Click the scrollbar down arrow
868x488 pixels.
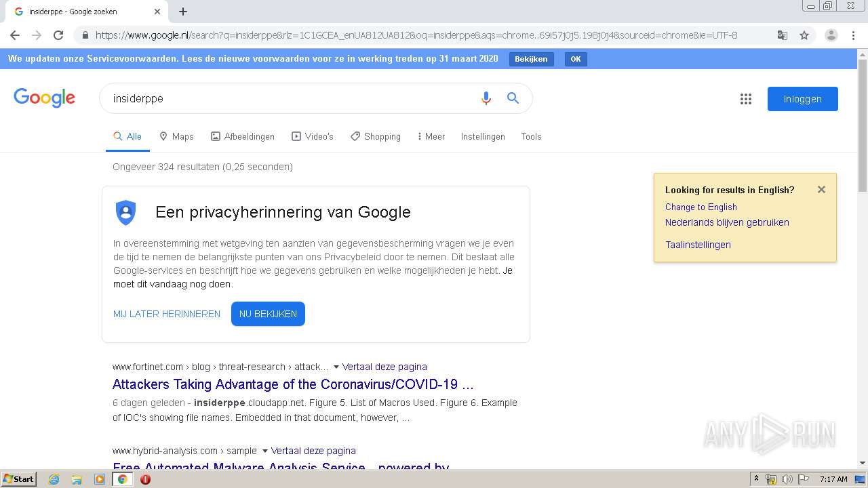[863, 463]
